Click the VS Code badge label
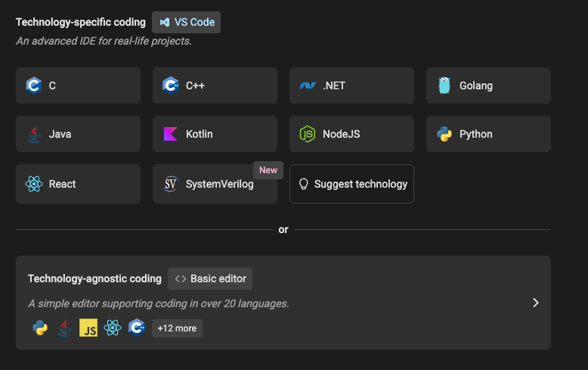This screenshot has height=370, width=588. (x=186, y=22)
